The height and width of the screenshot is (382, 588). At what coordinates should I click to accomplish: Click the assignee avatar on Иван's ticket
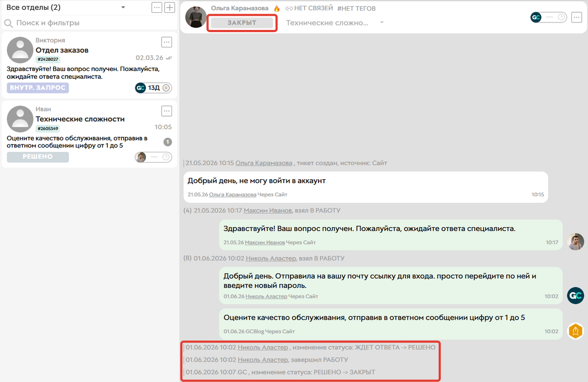coord(141,157)
